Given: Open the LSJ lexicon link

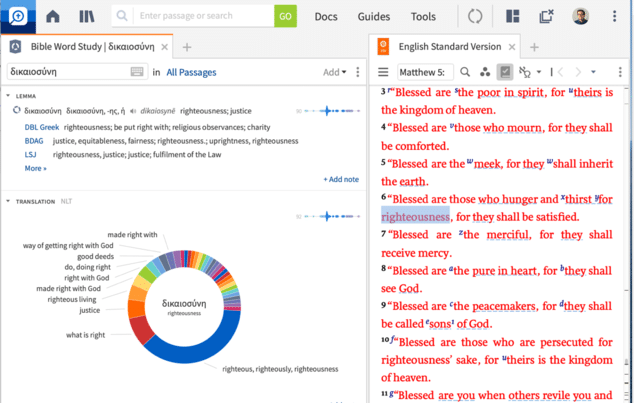Looking at the screenshot, I should click(x=30, y=155).
